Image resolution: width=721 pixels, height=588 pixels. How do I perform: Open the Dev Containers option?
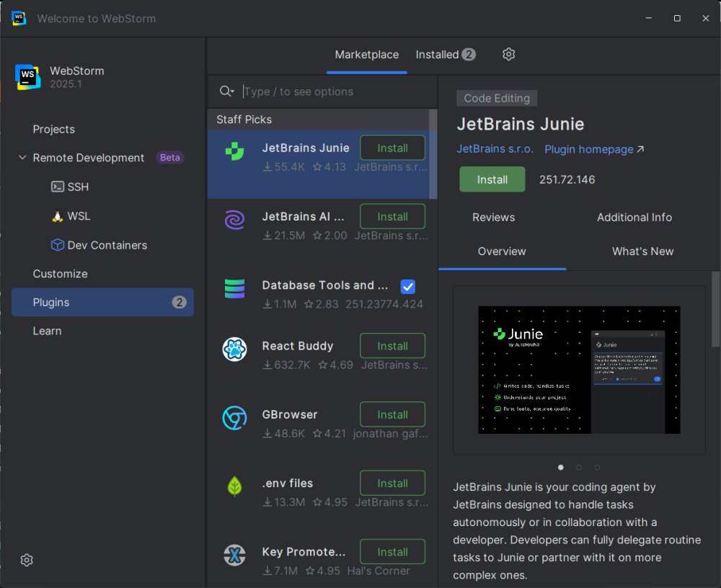[99, 245]
